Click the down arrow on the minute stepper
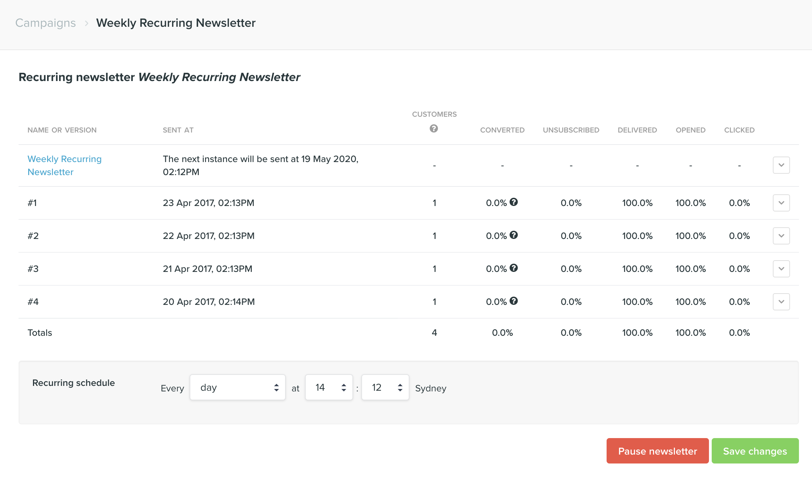The width and height of the screenshot is (812, 504). [x=399, y=391]
